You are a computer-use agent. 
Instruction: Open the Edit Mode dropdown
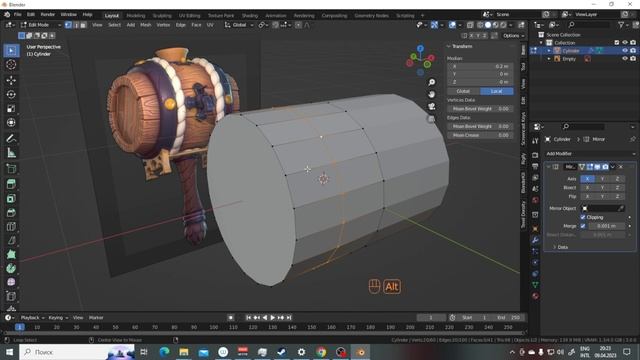(41, 25)
